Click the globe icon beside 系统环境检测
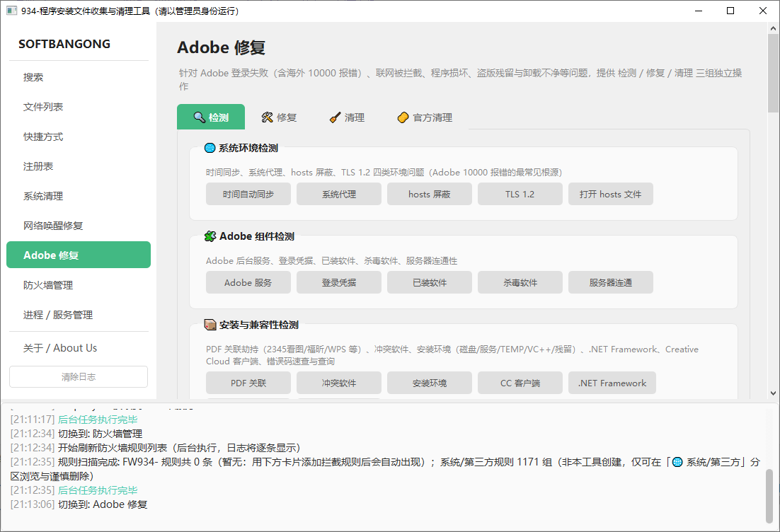This screenshot has height=532, width=780. click(x=210, y=148)
